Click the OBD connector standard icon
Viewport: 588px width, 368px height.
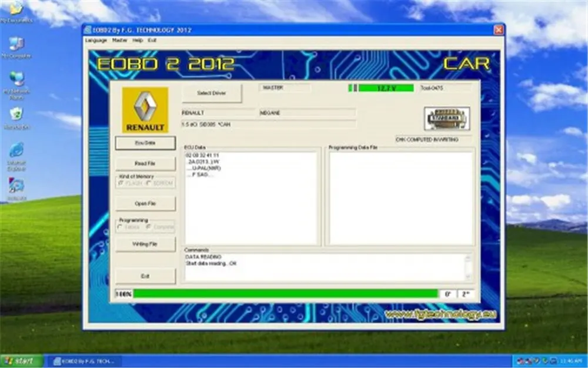pyautogui.click(x=447, y=119)
